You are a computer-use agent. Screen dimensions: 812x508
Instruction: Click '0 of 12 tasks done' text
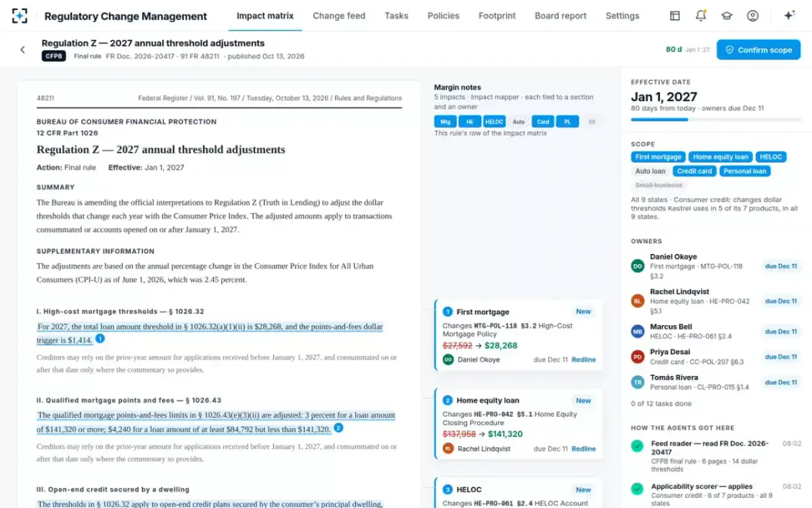point(661,404)
